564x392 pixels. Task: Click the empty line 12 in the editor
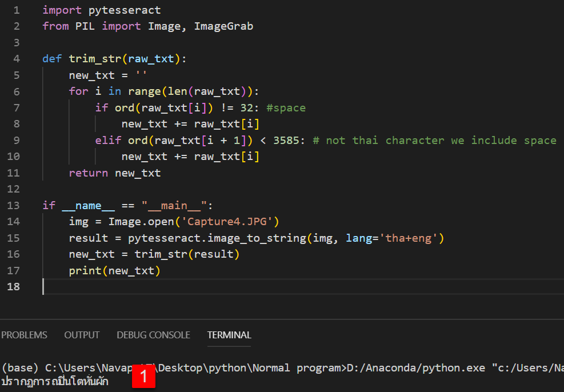86,189
